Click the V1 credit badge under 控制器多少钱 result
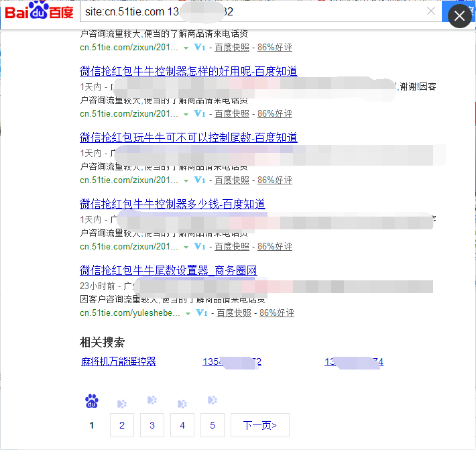Screen dimensions: 476x450 click(200, 247)
